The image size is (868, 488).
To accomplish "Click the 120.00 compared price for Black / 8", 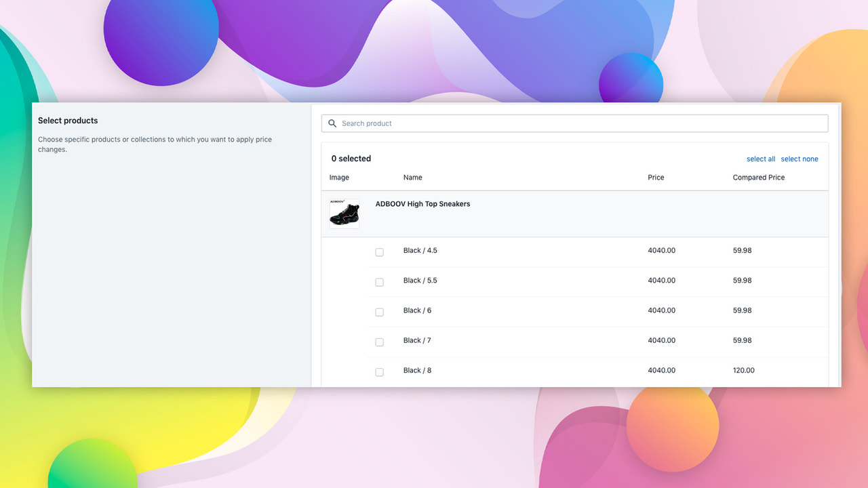I will [744, 370].
